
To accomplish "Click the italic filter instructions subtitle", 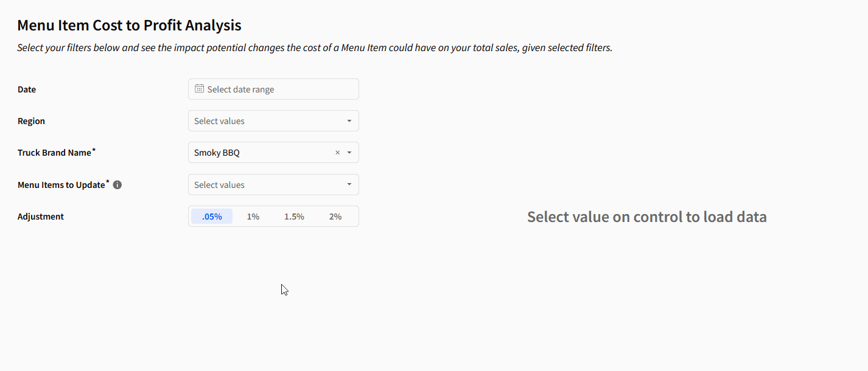I will coord(314,47).
